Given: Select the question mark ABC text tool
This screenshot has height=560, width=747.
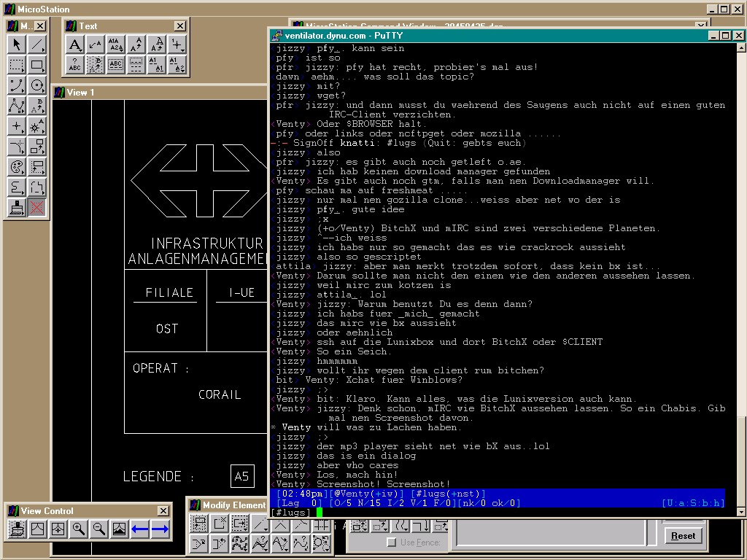Looking at the screenshot, I should [75, 65].
